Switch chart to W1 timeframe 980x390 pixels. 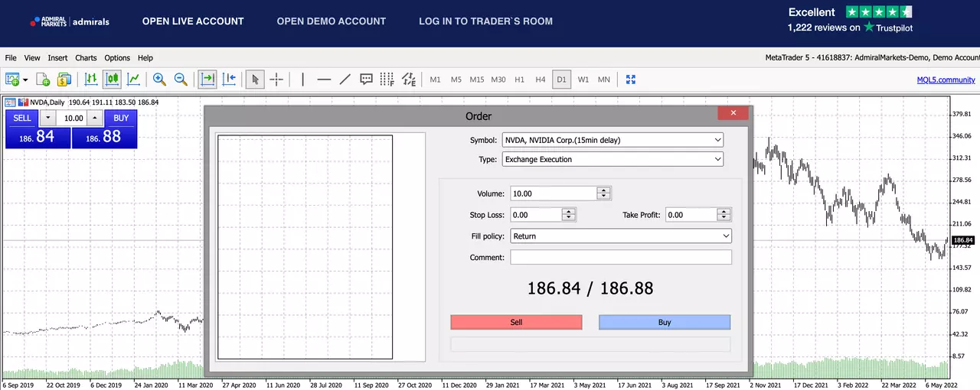point(583,80)
